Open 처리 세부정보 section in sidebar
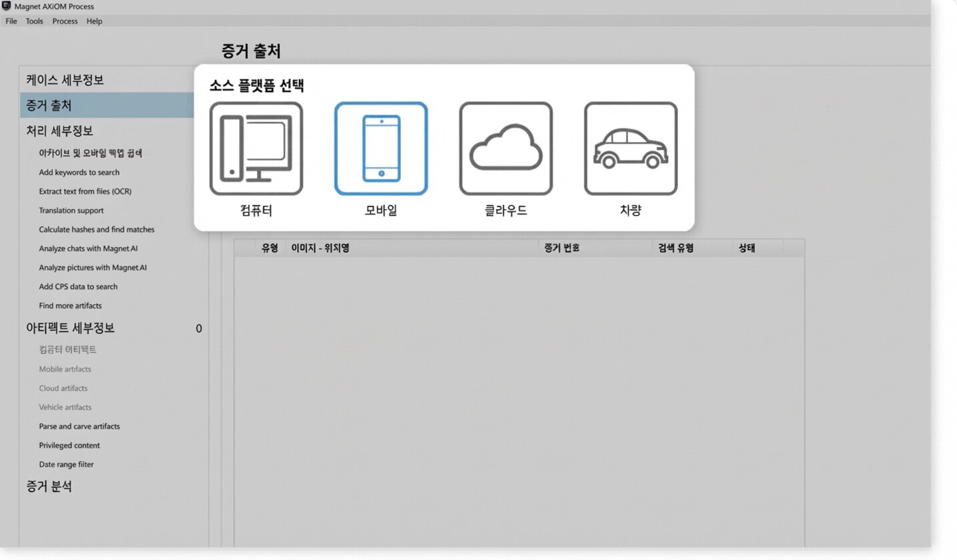Screen dimensions: 957x560 [53, 131]
